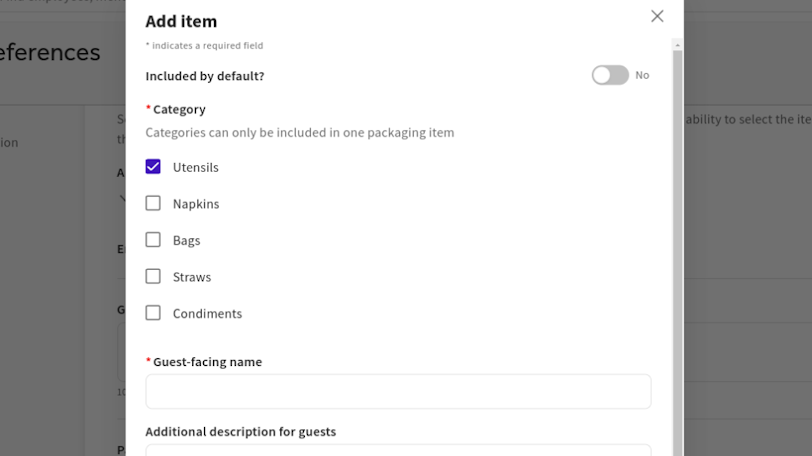The image size is (812, 456).
Task: Tick the Bags category checkbox
Action: [153, 240]
